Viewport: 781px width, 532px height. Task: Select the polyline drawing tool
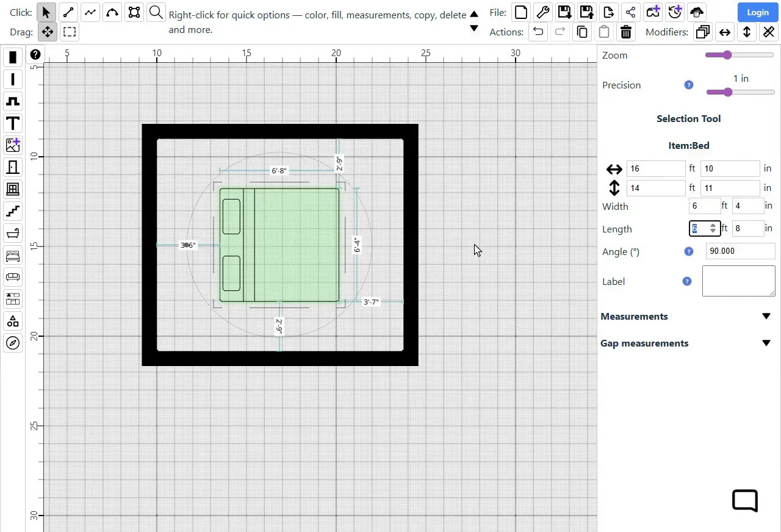tap(90, 12)
